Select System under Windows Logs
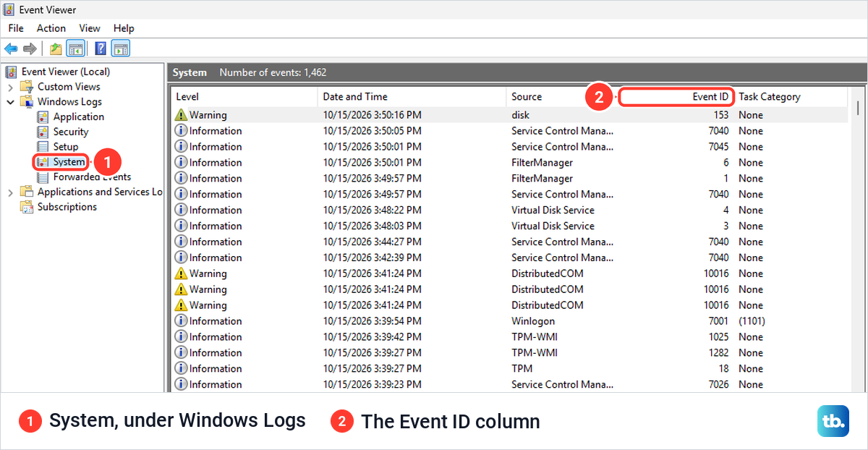The width and height of the screenshot is (868, 450). 61,162
